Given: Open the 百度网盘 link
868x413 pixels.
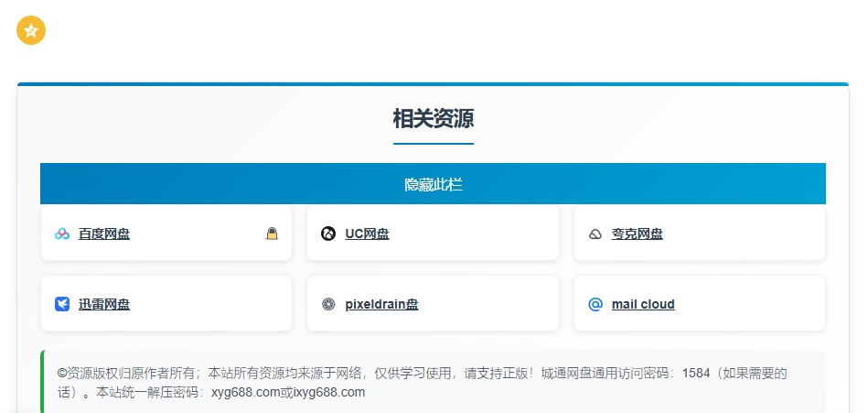Looking at the screenshot, I should point(104,234).
